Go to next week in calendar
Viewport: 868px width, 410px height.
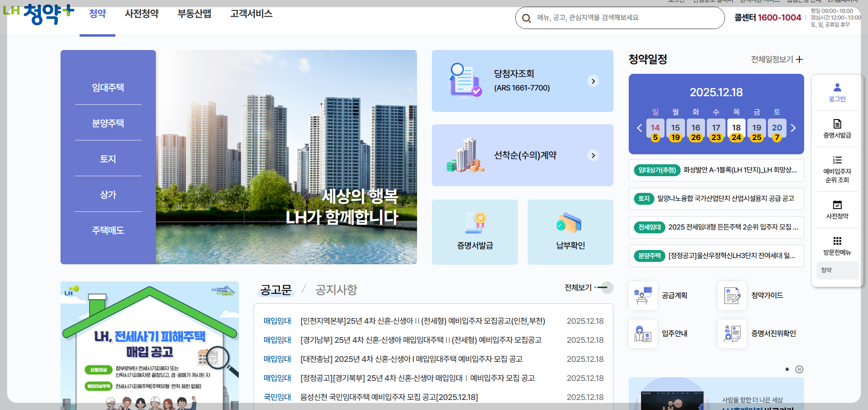click(793, 128)
